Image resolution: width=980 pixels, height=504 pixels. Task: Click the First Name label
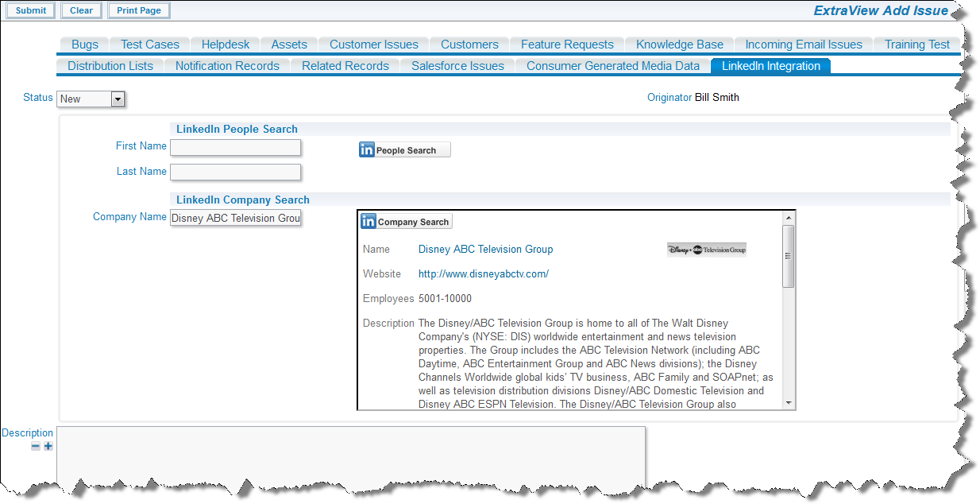point(141,146)
